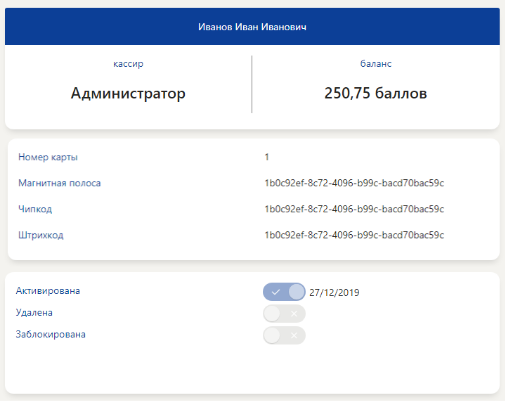Select the Администратор cashier value

tap(128, 93)
